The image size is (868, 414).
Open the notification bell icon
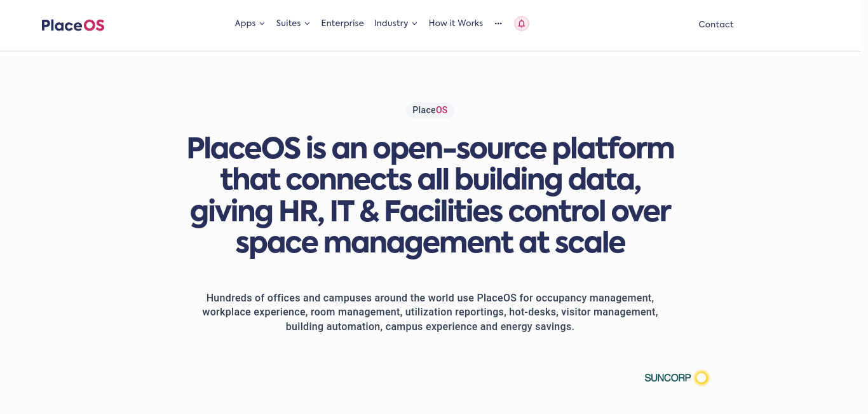522,24
